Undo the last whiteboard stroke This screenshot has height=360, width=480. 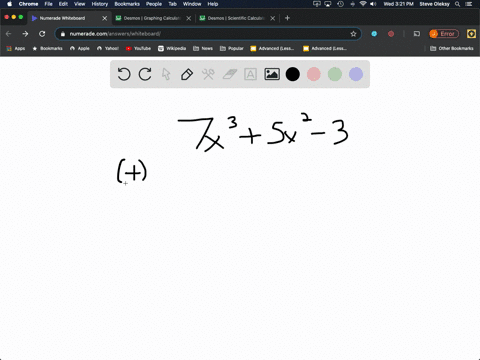click(124, 74)
